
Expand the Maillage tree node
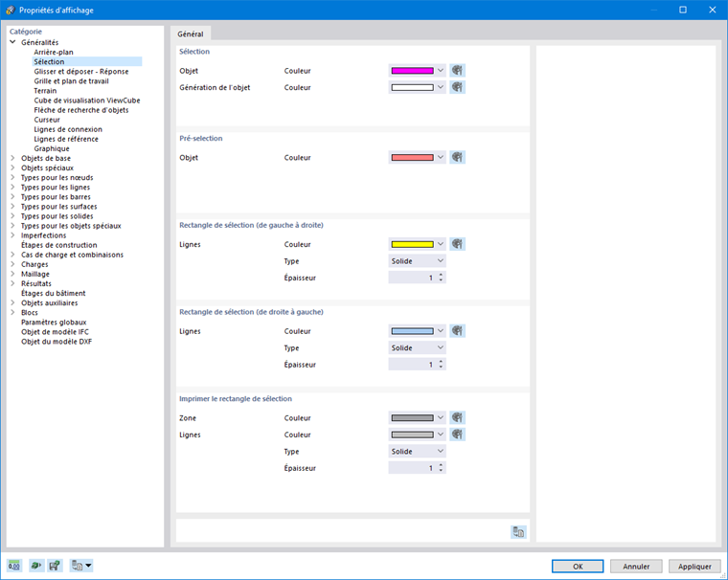[x=12, y=274]
